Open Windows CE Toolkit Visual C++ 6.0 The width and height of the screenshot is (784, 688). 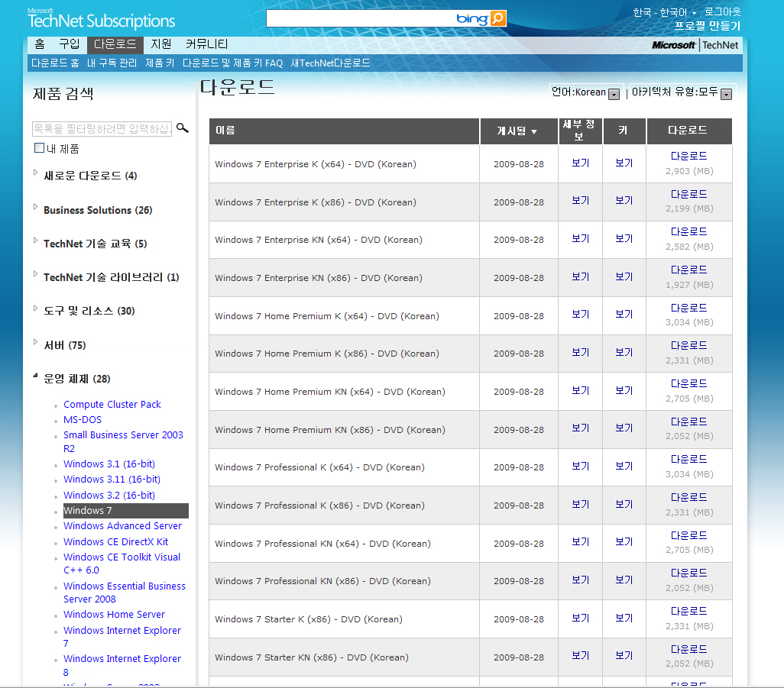tap(121, 564)
